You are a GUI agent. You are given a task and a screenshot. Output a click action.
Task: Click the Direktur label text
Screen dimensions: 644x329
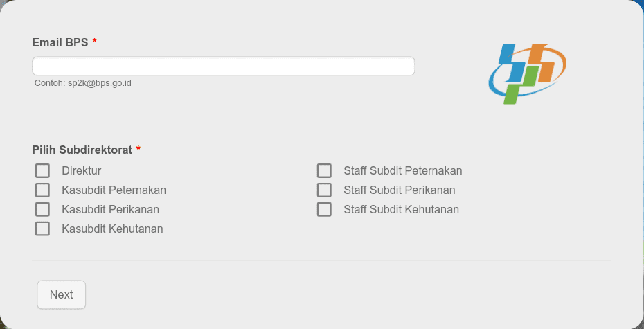[x=81, y=171]
